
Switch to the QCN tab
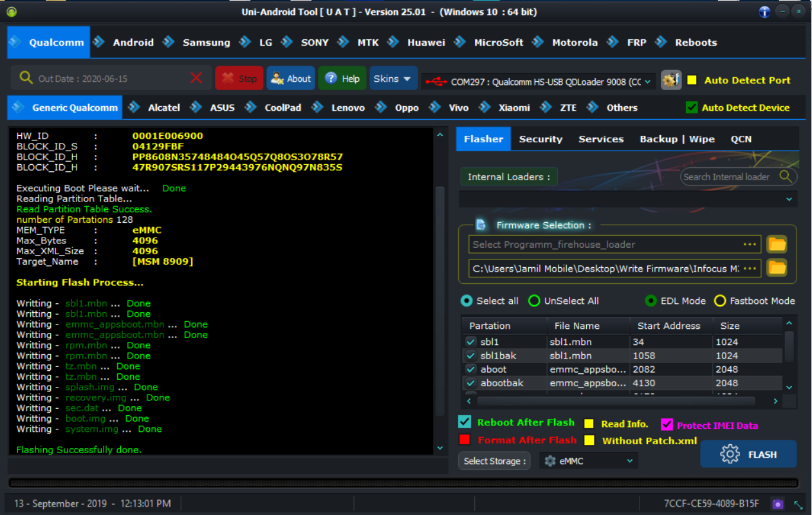click(x=741, y=139)
